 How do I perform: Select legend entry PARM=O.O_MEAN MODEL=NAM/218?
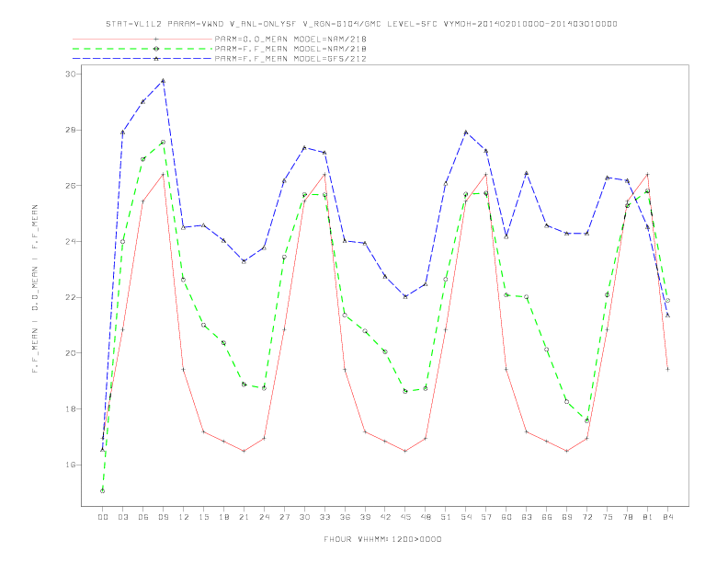pos(290,39)
